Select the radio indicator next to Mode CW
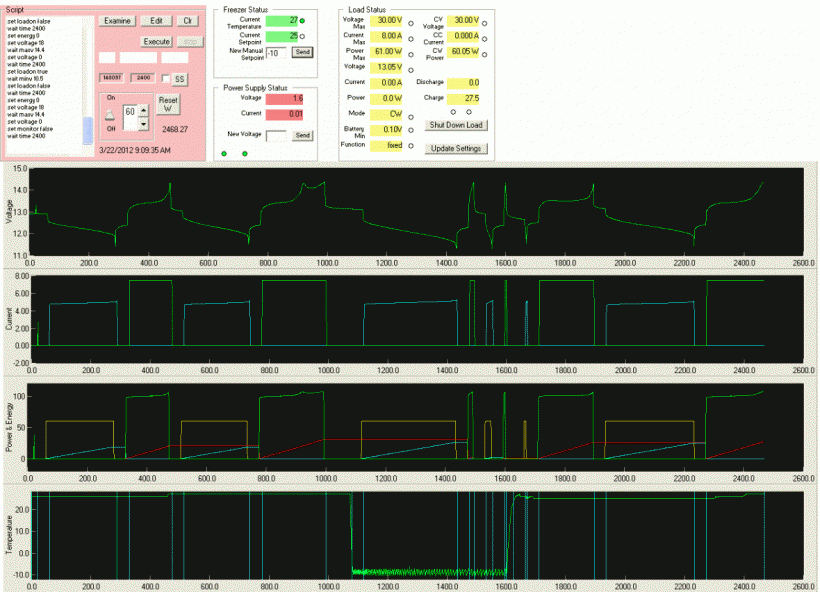Viewport: 820px width, 592px height. click(412, 116)
